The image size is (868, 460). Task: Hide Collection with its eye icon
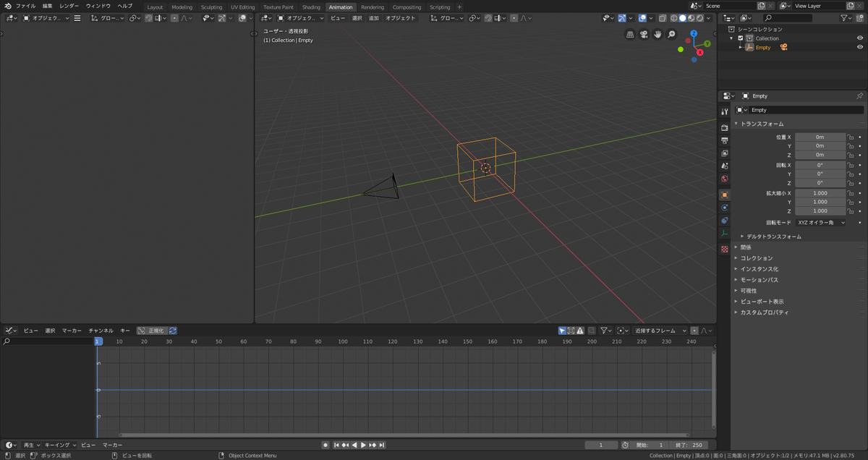(x=860, y=38)
